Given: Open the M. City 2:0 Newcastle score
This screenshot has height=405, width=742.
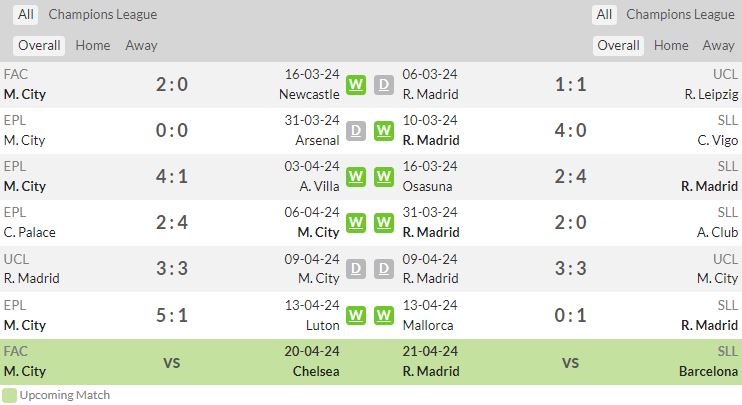Looking at the screenshot, I should [x=172, y=85].
